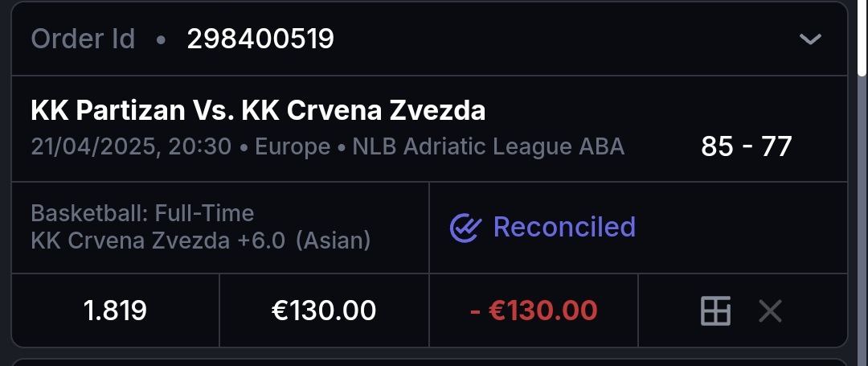Viewport: 868px width, 366px height.
Task: Click the Reconciled double-check icon
Action: [x=465, y=228]
